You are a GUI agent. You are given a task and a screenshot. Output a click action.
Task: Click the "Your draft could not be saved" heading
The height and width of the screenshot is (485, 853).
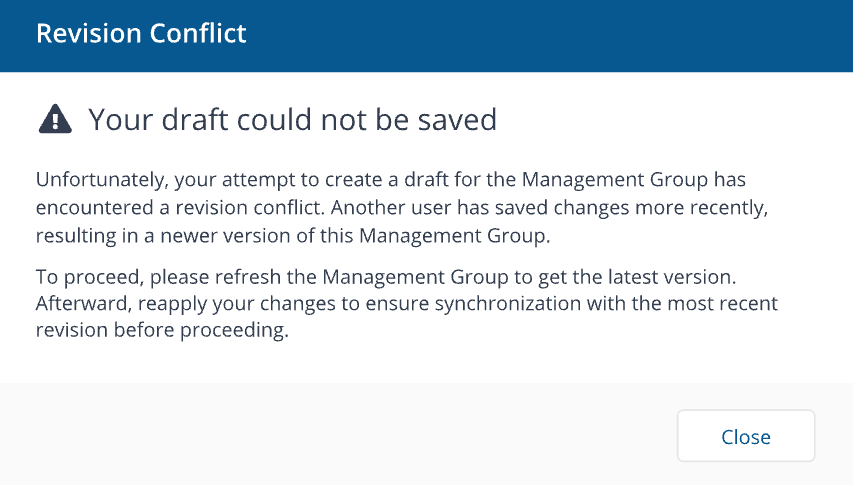click(292, 121)
